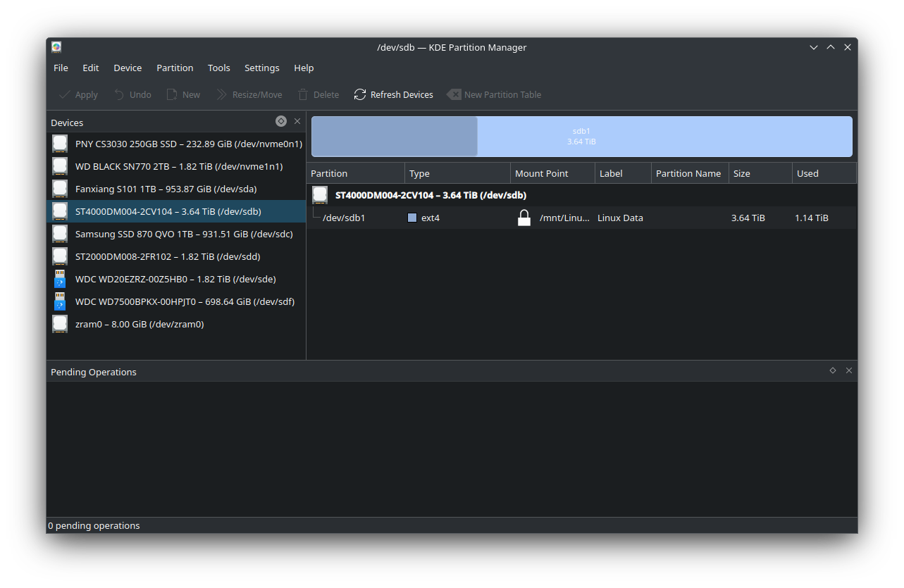Open the File menu

coord(61,68)
